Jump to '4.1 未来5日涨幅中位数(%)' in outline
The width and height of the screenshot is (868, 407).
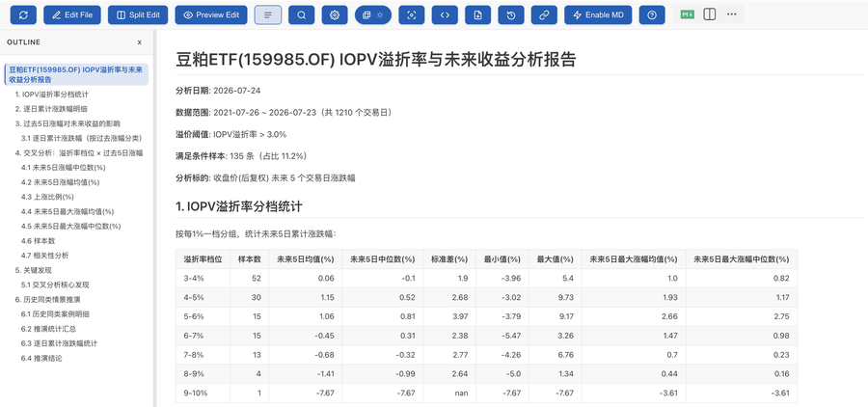(63, 167)
